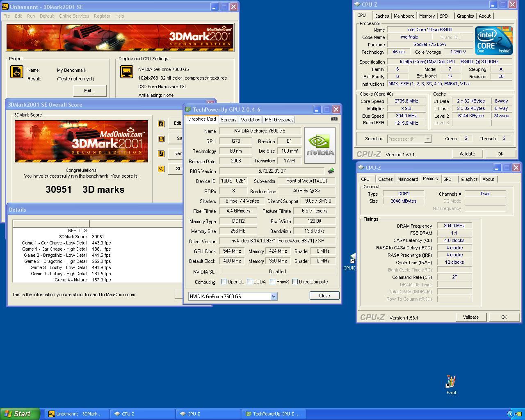Screen dimensions: 525x420
Task: Click the Level 2 cache 6144 KBytes value
Action: 471,116
